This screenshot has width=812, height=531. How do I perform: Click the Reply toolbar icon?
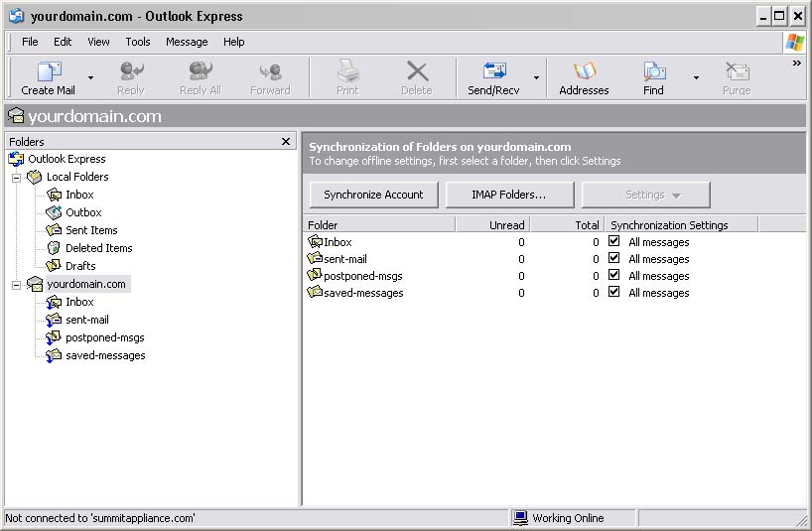130,71
